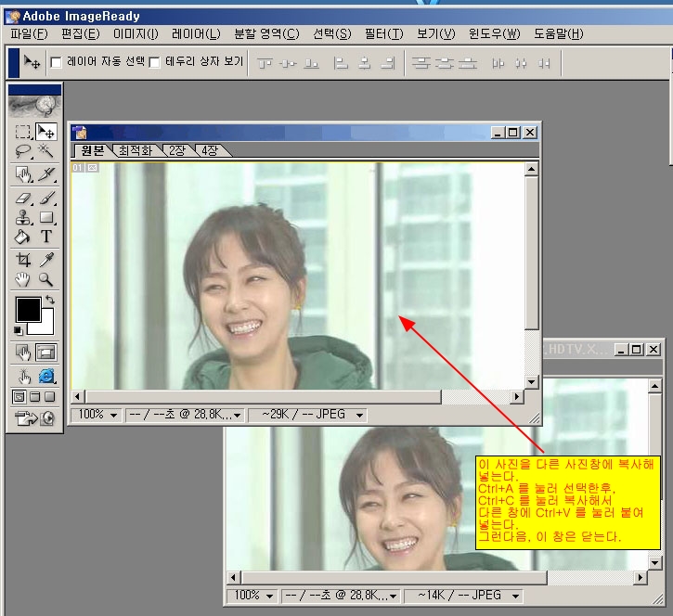Screen dimensions: 673x616
Task: Select the Paintbrush tool
Action: coord(46,199)
